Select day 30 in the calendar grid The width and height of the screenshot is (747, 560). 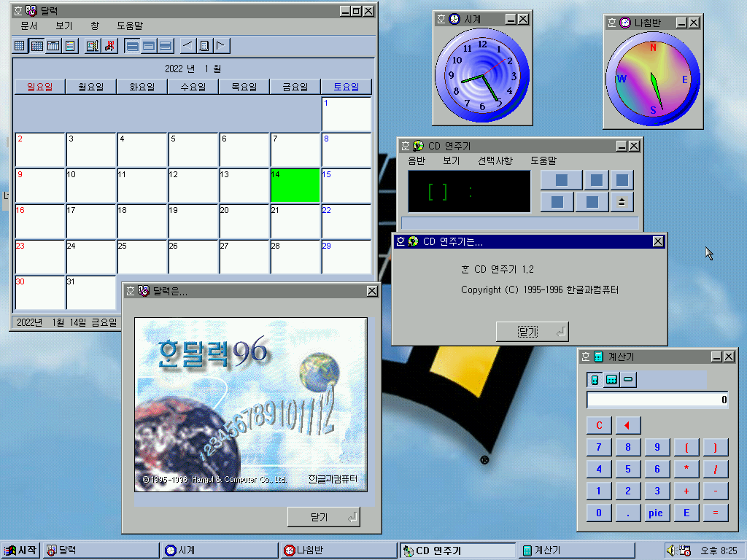pos(40,293)
